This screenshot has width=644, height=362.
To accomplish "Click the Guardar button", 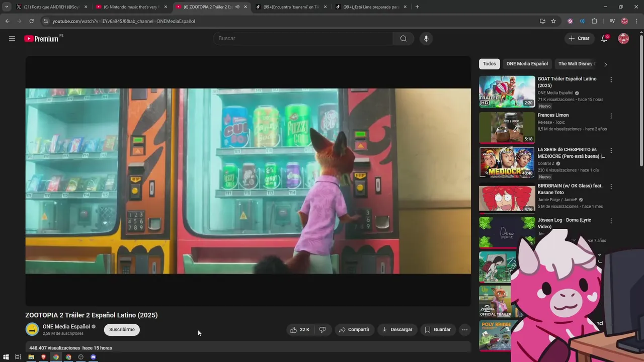I will 438,330.
